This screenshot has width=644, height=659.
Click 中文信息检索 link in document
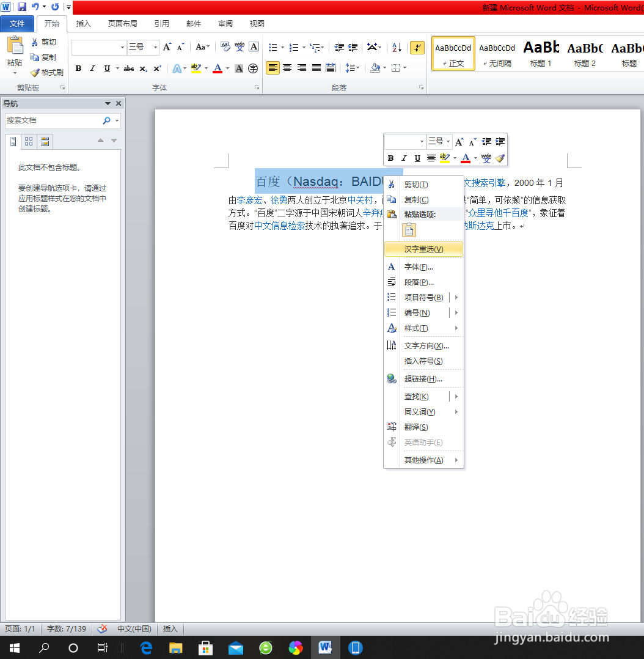[280, 226]
